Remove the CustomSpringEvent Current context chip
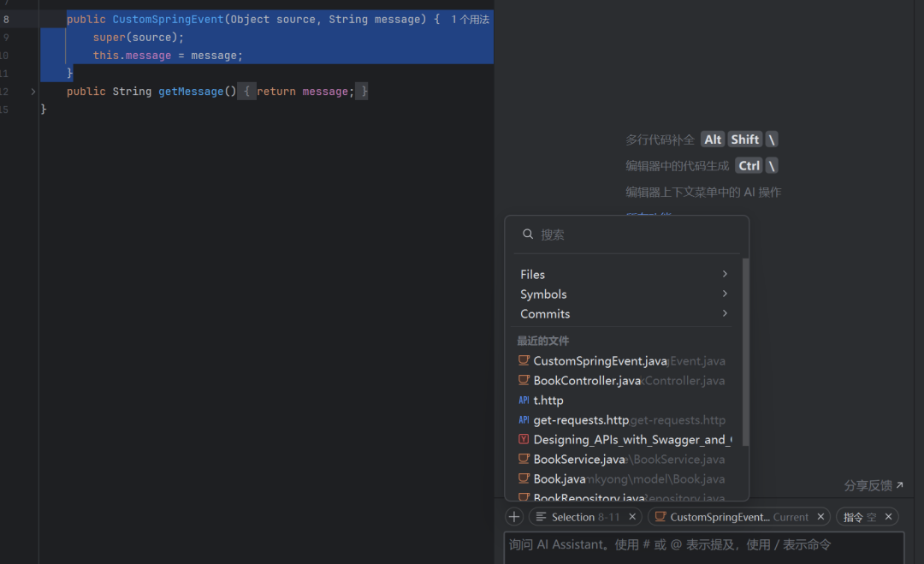Screen dimensions: 924x564 click(820, 517)
